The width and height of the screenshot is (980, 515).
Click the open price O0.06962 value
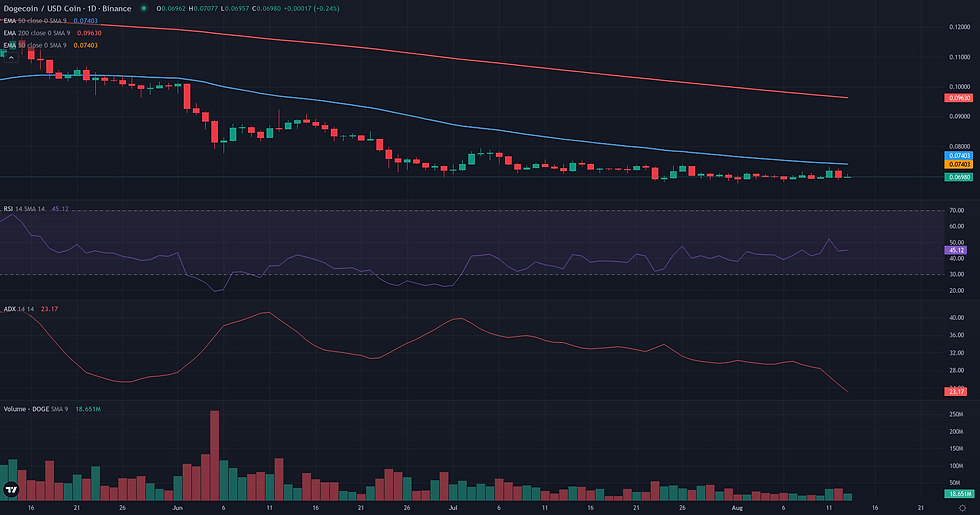pos(171,9)
